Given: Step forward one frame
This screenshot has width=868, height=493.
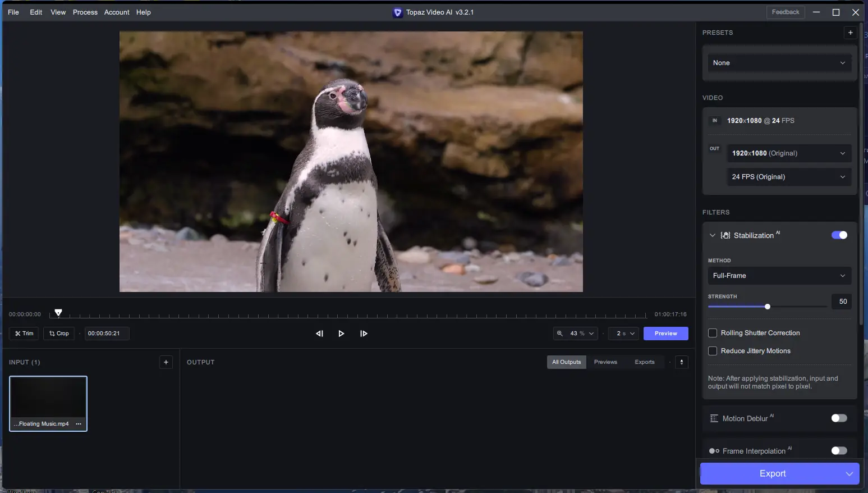Looking at the screenshot, I should click(364, 334).
